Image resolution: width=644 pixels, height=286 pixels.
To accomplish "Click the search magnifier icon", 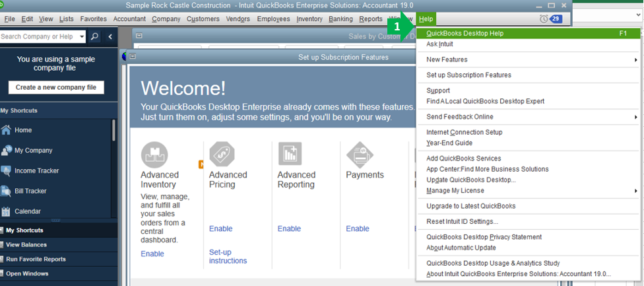I will tap(94, 36).
